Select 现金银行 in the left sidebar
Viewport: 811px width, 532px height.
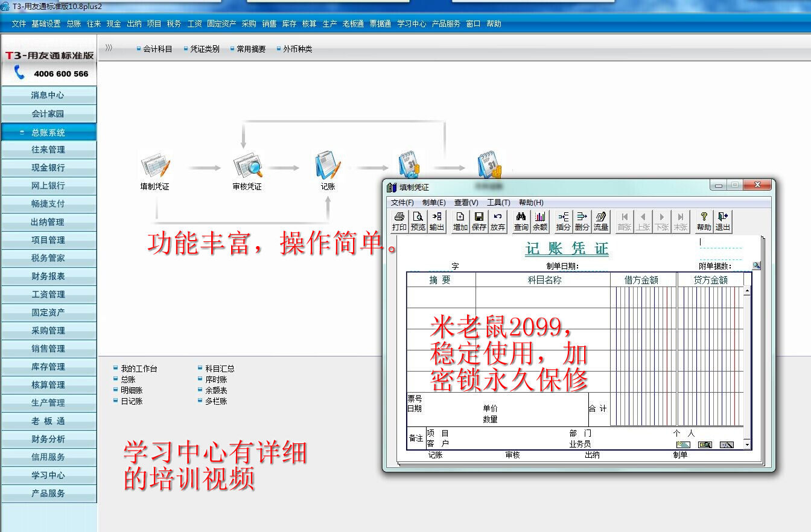(48, 168)
